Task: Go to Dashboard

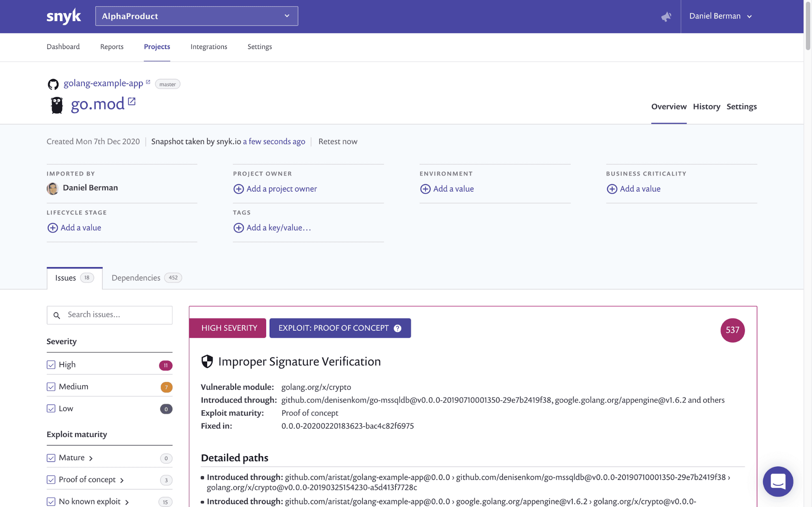Action: [63, 47]
